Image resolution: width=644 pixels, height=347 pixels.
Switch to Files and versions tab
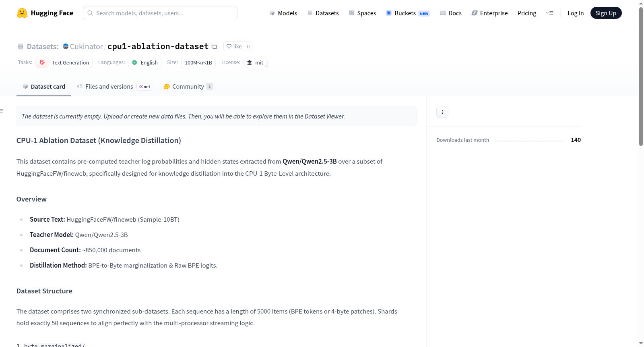(114, 87)
